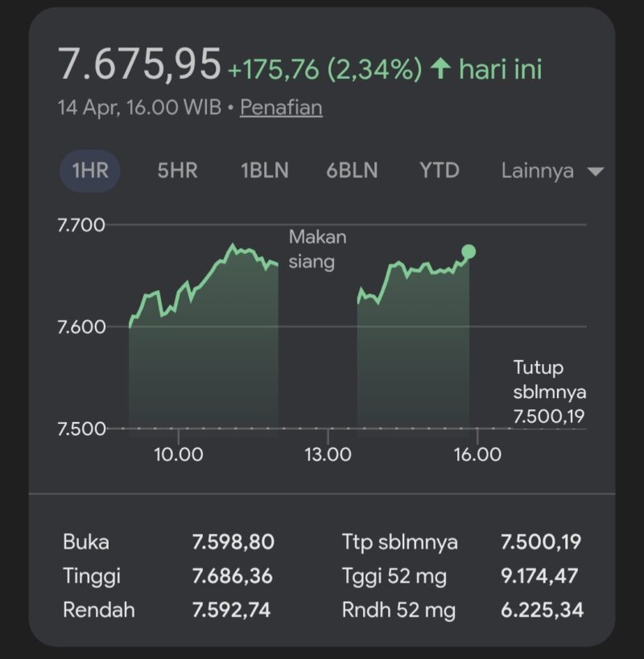Click the Tutup sblmnya chart label
The image size is (644, 659).
click(x=550, y=392)
